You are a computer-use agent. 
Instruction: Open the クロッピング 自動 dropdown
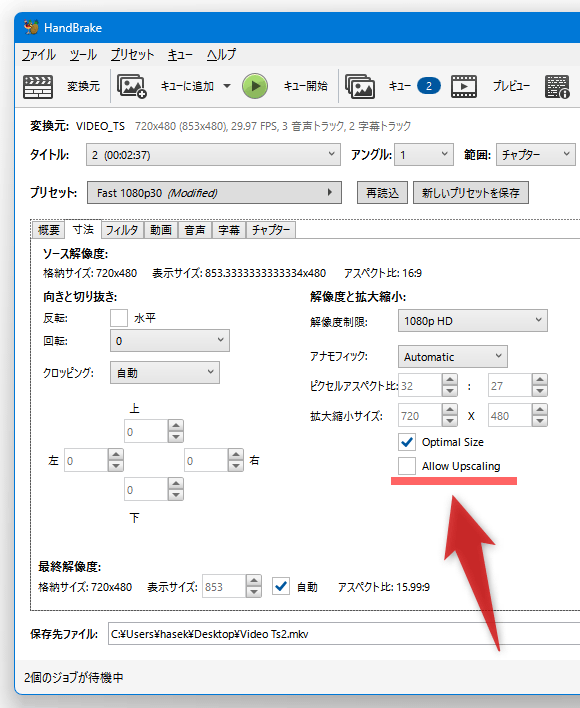click(165, 373)
